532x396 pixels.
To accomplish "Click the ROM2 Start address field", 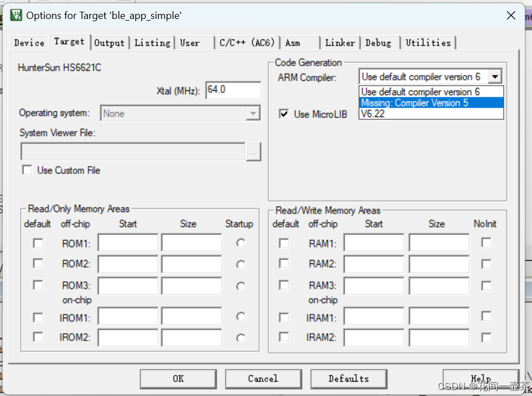I will [128, 264].
